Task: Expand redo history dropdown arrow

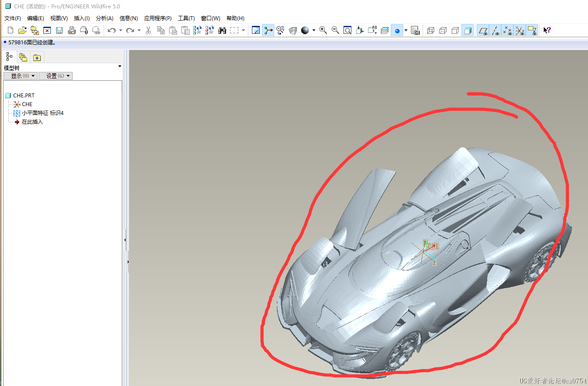Action: click(x=139, y=30)
